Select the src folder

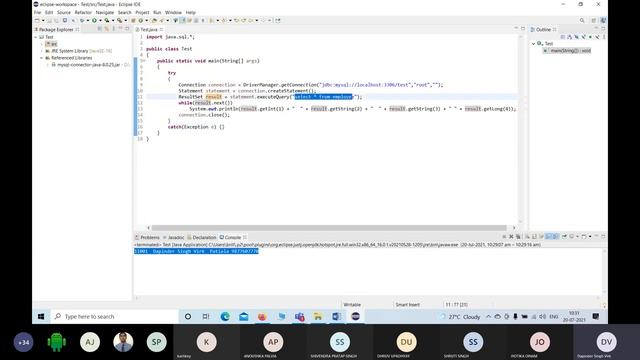click(51, 44)
